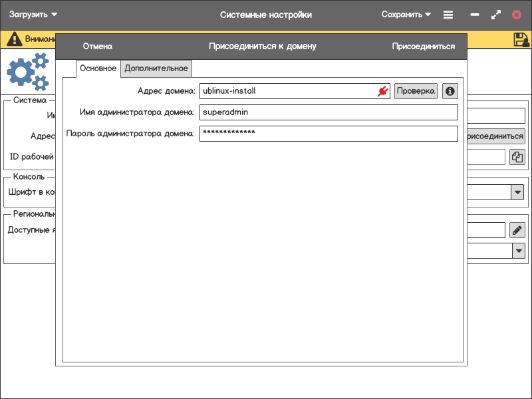
Task: Click the copy icon for workstation ID
Action: 517,157
